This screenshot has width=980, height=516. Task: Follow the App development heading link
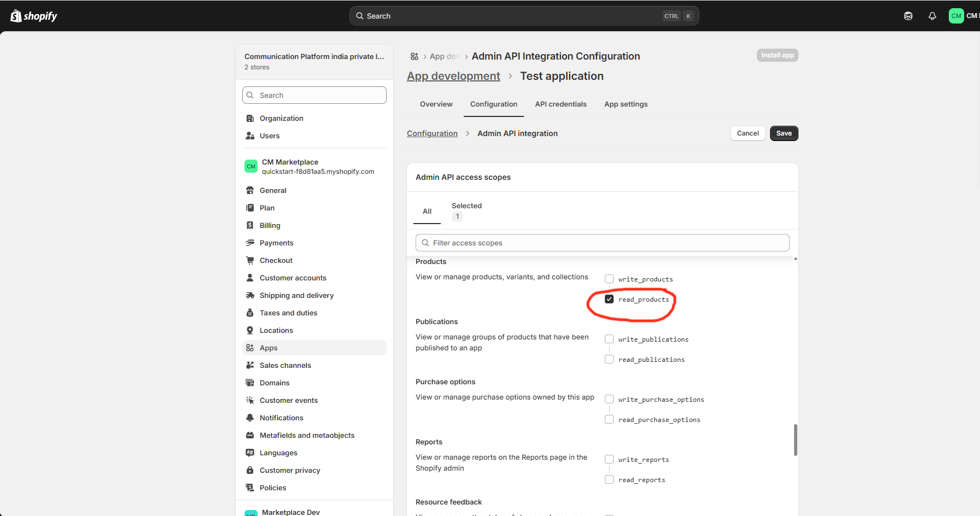click(453, 76)
